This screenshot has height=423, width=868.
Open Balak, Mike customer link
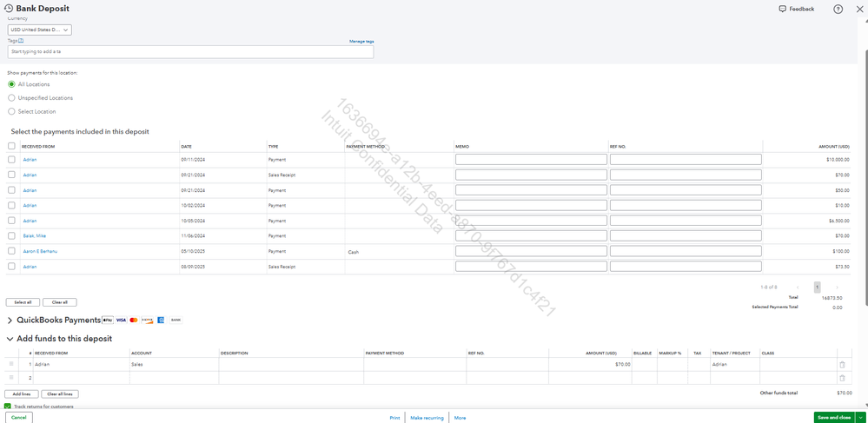[x=35, y=236]
